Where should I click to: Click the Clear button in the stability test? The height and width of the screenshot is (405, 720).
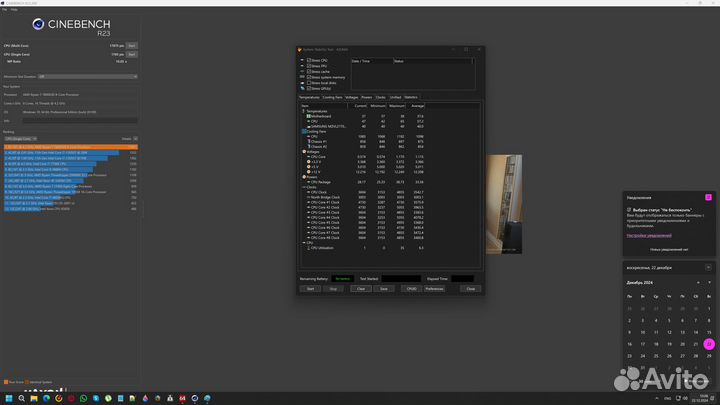[361, 289]
